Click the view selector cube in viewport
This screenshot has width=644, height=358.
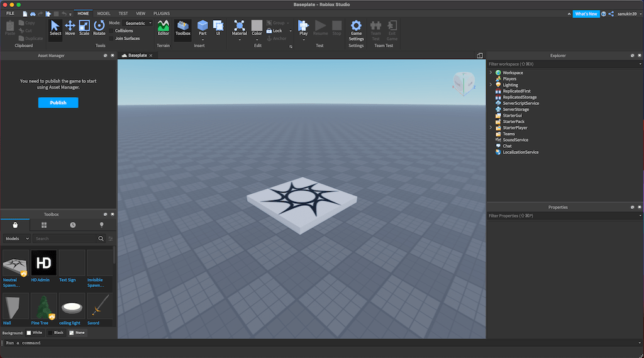tap(464, 84)
